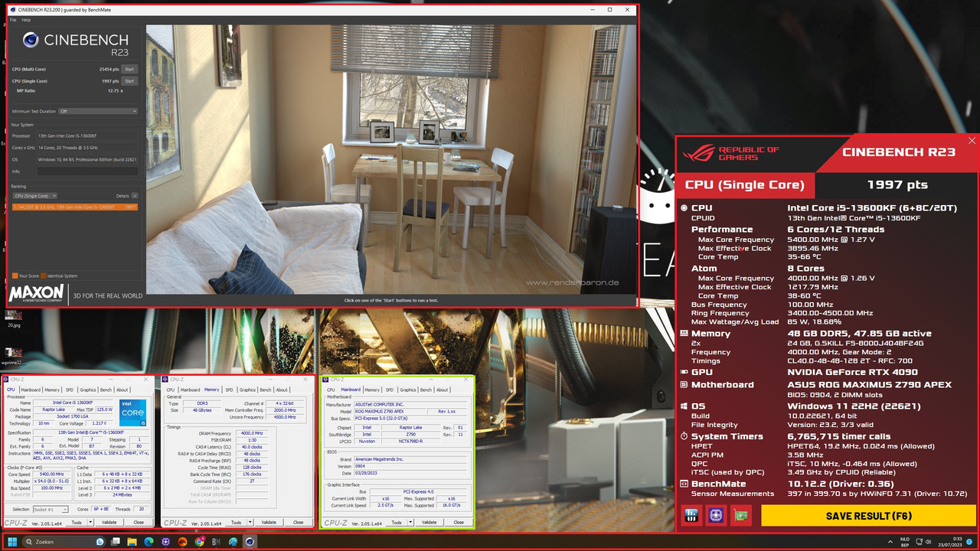Click the NLD language indicator
The image size is (980, 551).
tap(905, 542)
